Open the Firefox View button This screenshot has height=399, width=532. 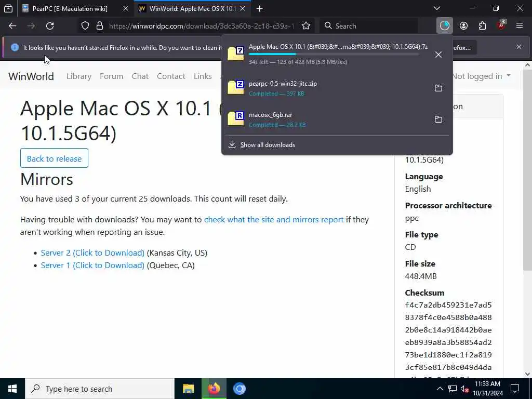[x=8, y=8]
